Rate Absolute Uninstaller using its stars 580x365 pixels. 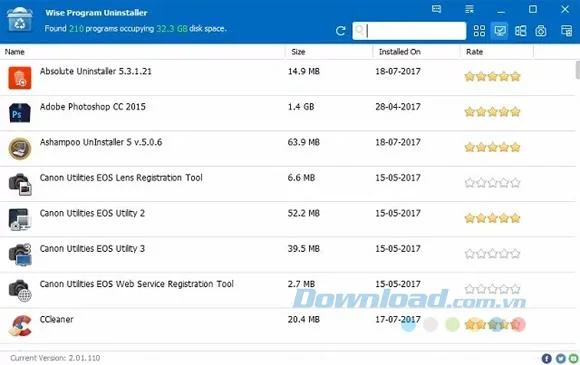[x=492, y=77]
